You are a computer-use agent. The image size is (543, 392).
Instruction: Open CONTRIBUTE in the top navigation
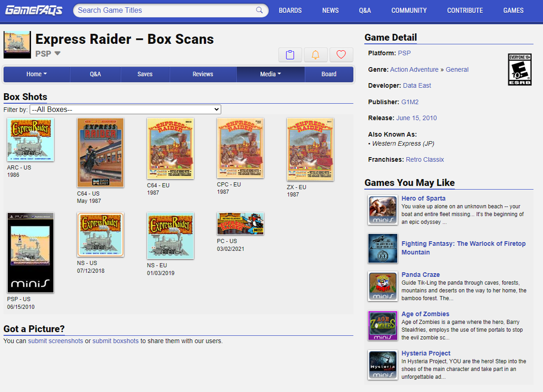point(465,11)
